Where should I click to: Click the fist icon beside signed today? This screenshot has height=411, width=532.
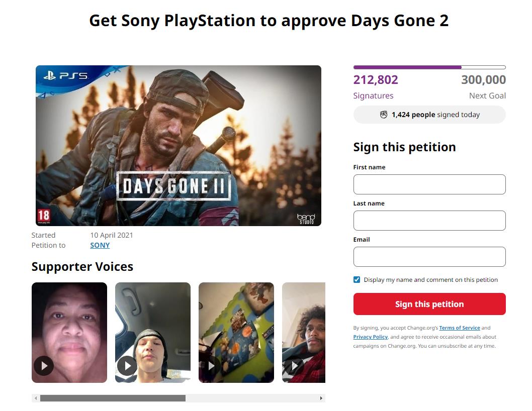coord(384,115)
